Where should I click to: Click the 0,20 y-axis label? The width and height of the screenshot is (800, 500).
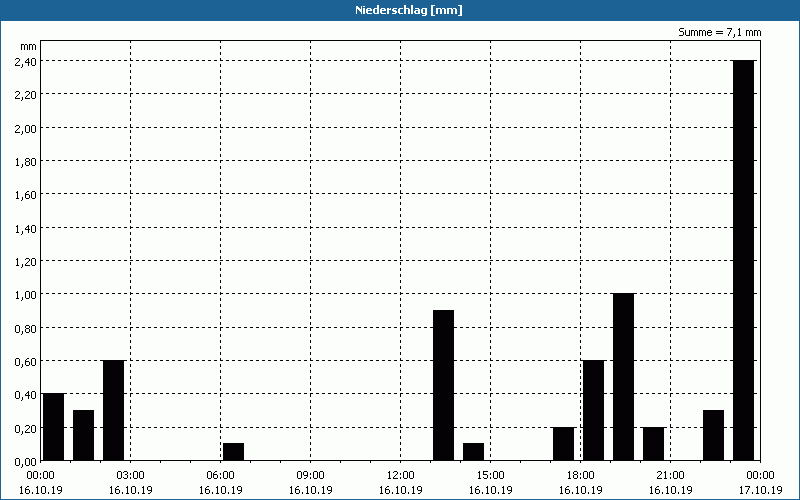click(x=26, y=428)
